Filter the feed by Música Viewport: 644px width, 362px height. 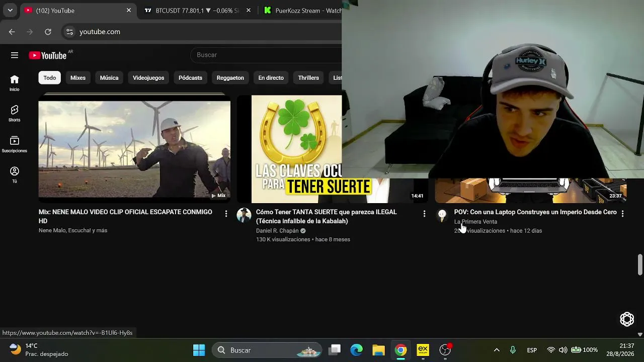coord(109,78)
